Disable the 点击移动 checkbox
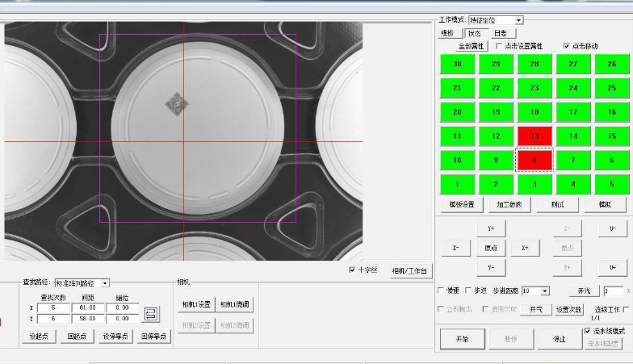The image size is (633, 364). 566,46
